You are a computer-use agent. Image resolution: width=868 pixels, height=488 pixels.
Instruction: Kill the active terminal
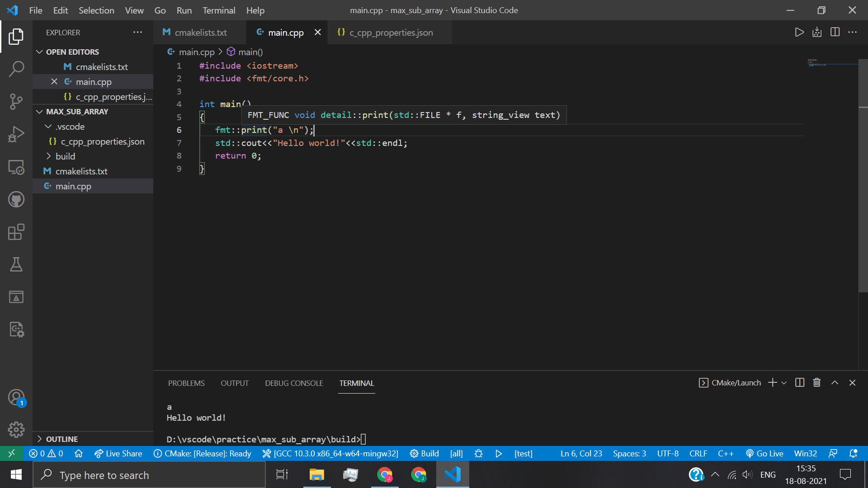[x=816, y=383]
